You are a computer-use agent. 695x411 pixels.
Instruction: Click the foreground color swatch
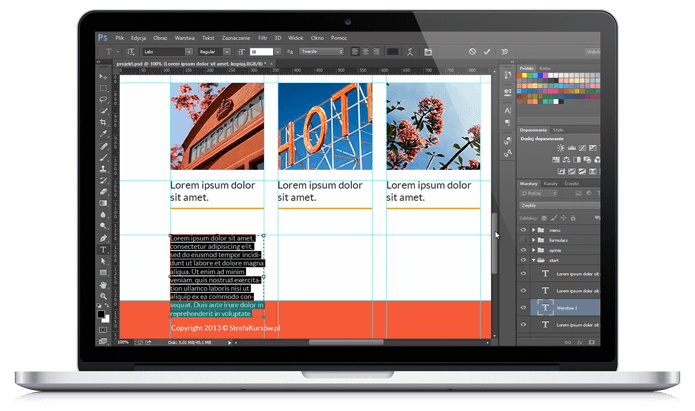point(101,314)
